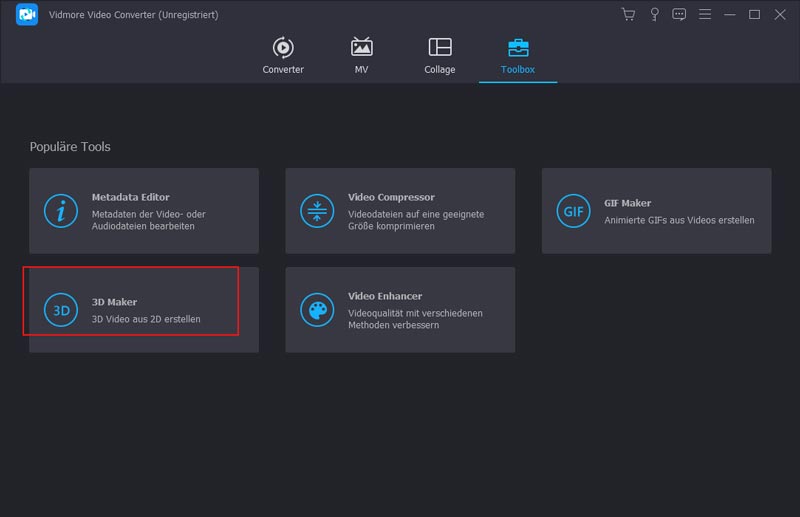This screenshot has width=800, height=517.
Task: Click the 'Populäre Tools' heading
Action: [70, 147]
